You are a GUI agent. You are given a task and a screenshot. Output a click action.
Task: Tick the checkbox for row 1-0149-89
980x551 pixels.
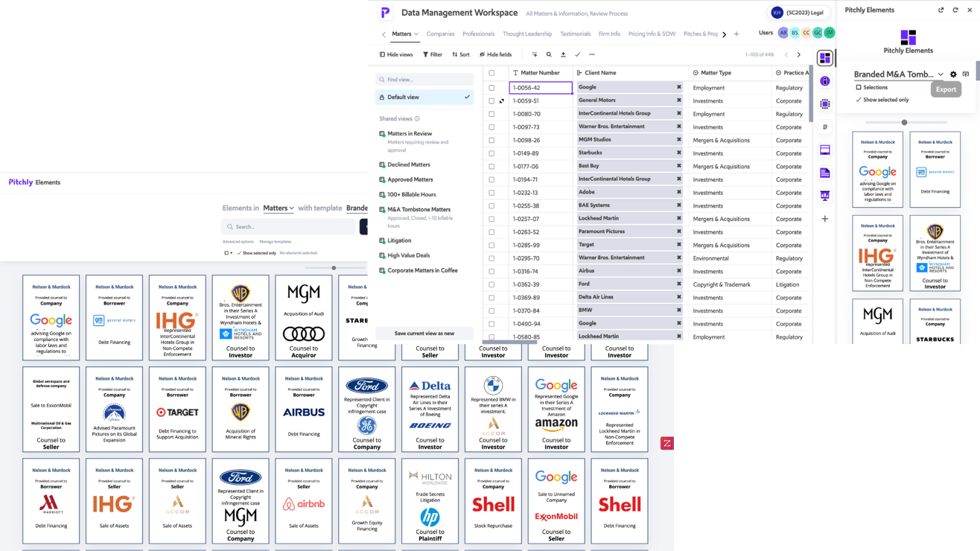tap(491, 153)
